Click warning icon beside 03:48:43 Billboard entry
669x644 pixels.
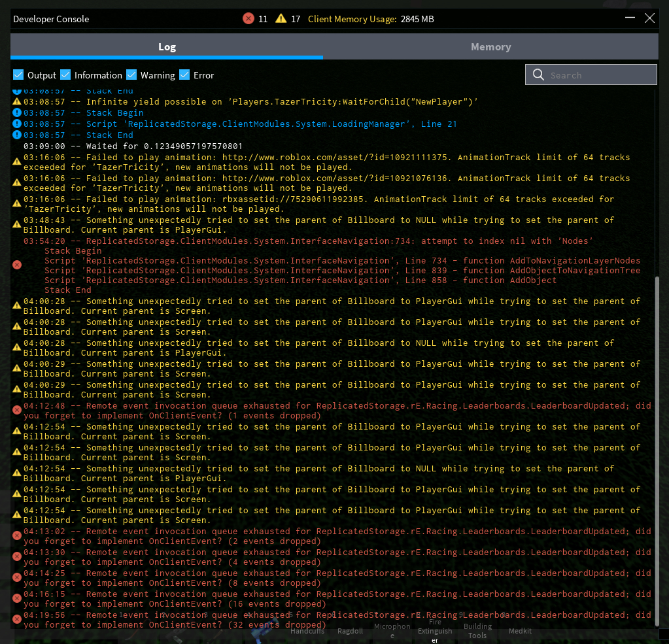(17, 224)
